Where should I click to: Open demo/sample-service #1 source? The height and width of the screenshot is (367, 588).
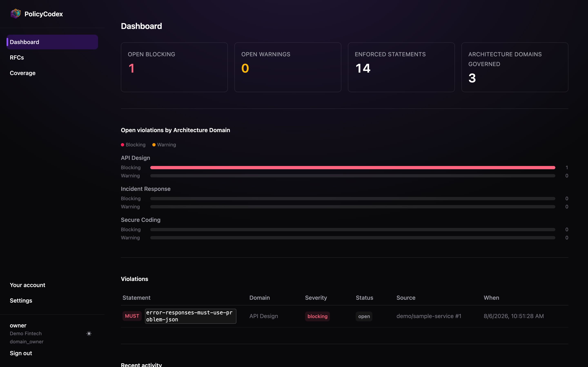coord(429,316)
